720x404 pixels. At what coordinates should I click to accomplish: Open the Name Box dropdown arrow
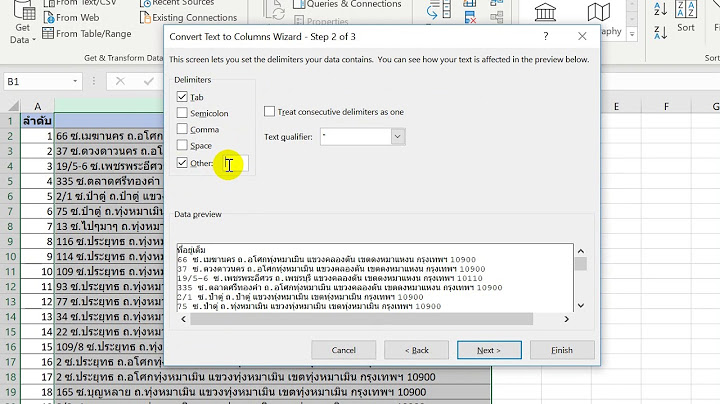[x=75, y=81]
